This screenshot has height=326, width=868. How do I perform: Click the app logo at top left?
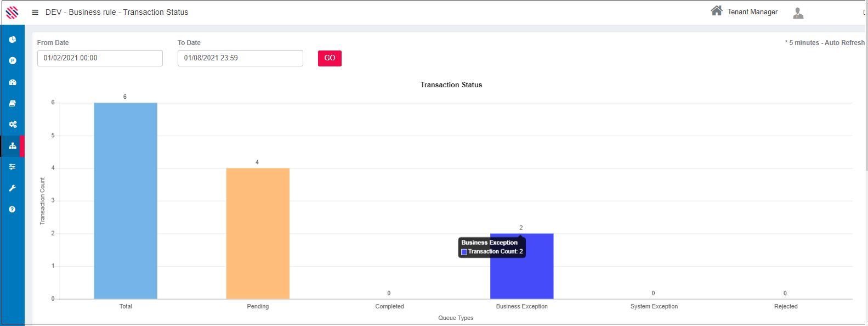[x=12, y=12]
